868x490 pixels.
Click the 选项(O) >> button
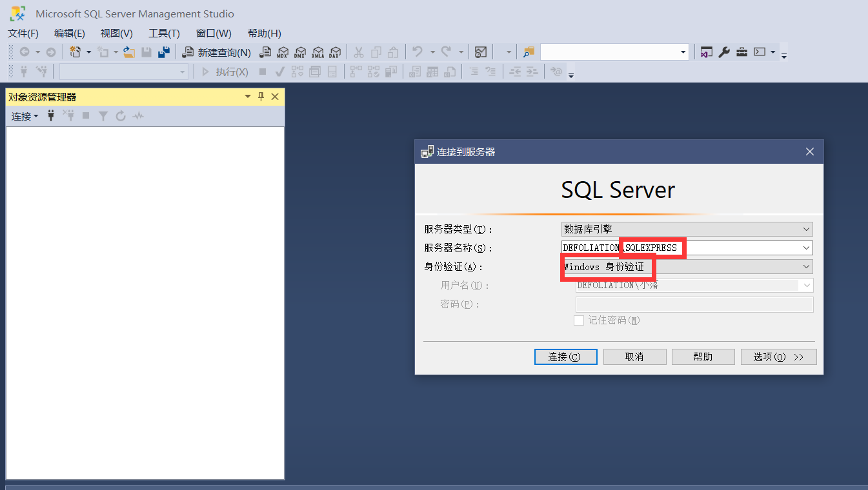tap(778, 357)
